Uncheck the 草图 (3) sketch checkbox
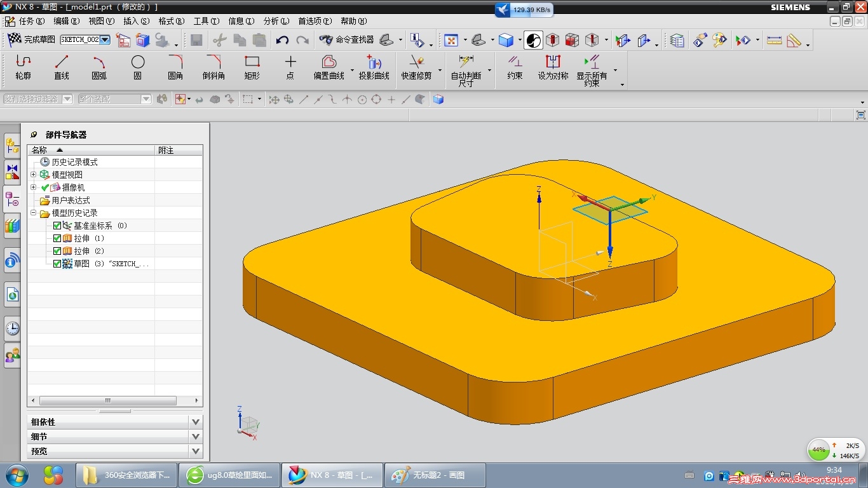The height and width of the screenshot is (488, 868). [57, 264]
